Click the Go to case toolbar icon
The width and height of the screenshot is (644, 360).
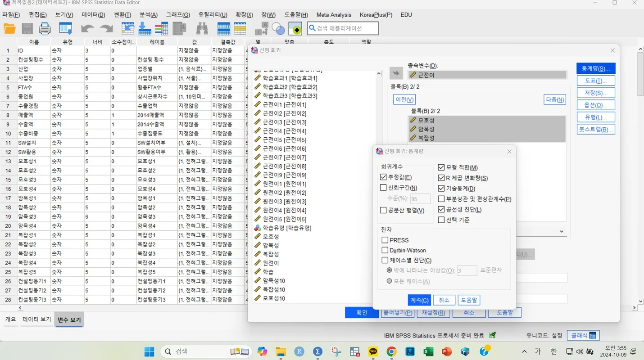point(128,29)
